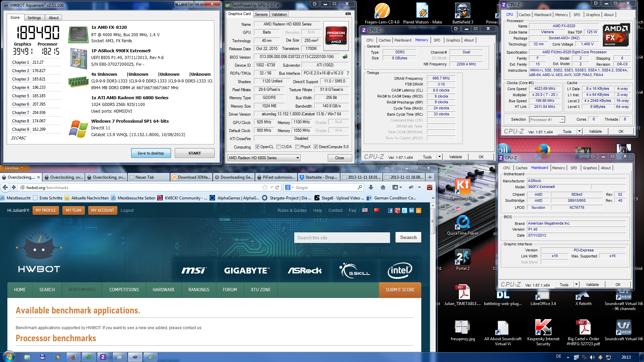Toggle the PhysX checkbox in GPU-Z
644x362 pixels.
[297, 147]
